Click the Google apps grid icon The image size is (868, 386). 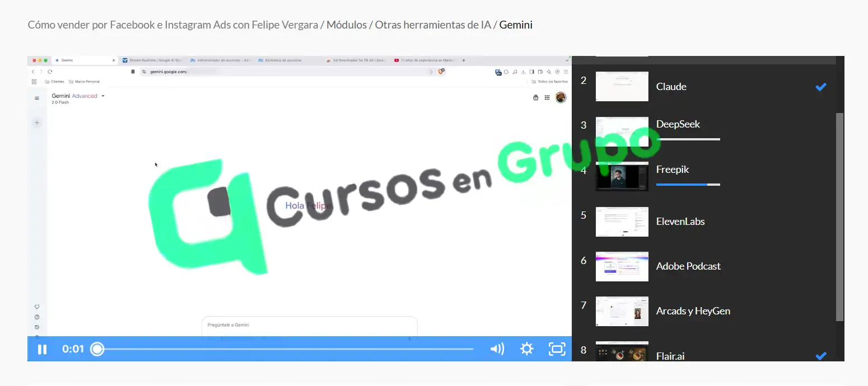click(x=547, y=97)
